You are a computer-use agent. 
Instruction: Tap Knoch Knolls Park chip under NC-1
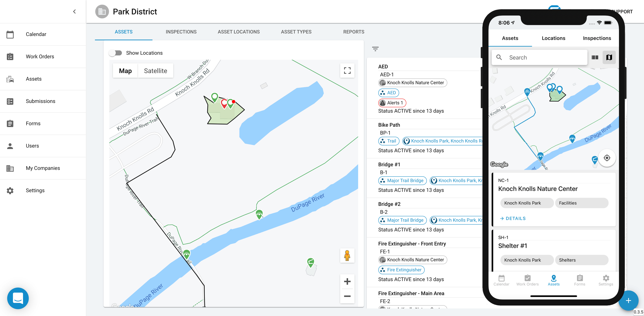[527, 203]
